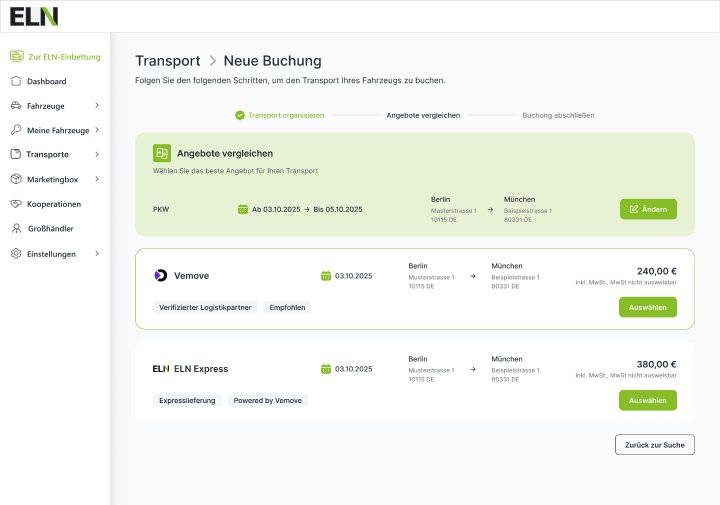
Task: Click the ELN-Einbettung sidebar icon
Action: 17,56
